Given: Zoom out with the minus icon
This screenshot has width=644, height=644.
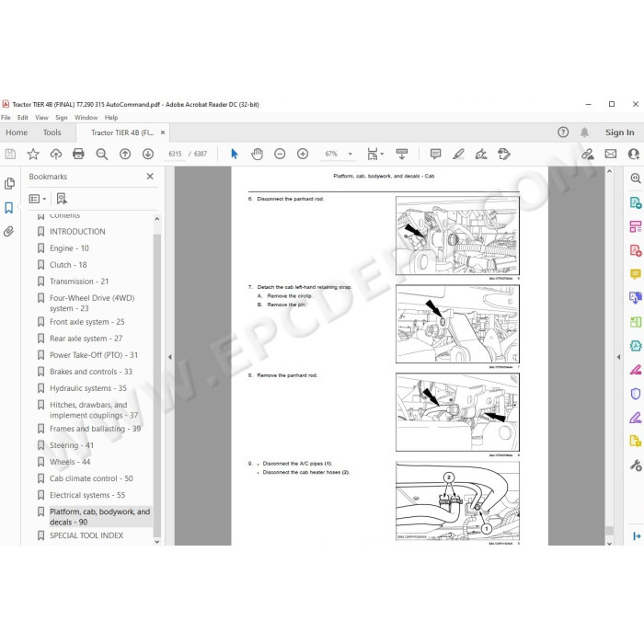Looking at the screenshot, I should [x=280, y=154].
